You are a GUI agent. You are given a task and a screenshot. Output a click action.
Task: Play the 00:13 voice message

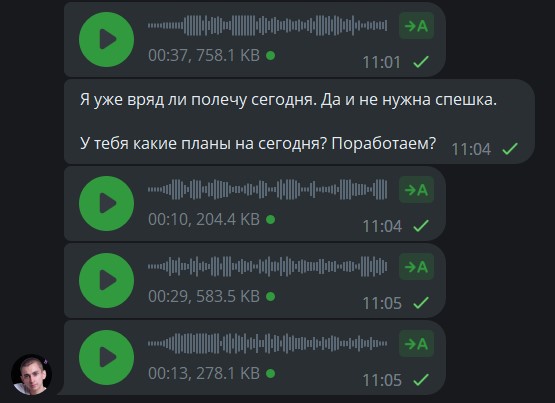(x=106, y=357)
